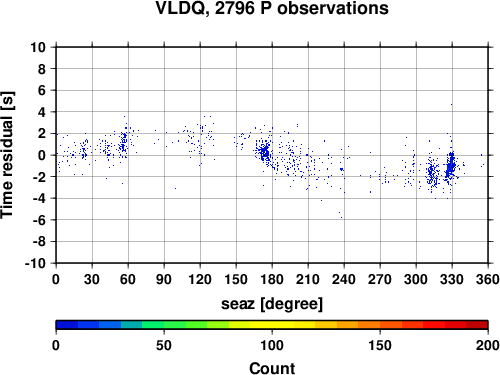Click the plot title VLDQ, 2796 P observations

(x=272, y=8)
